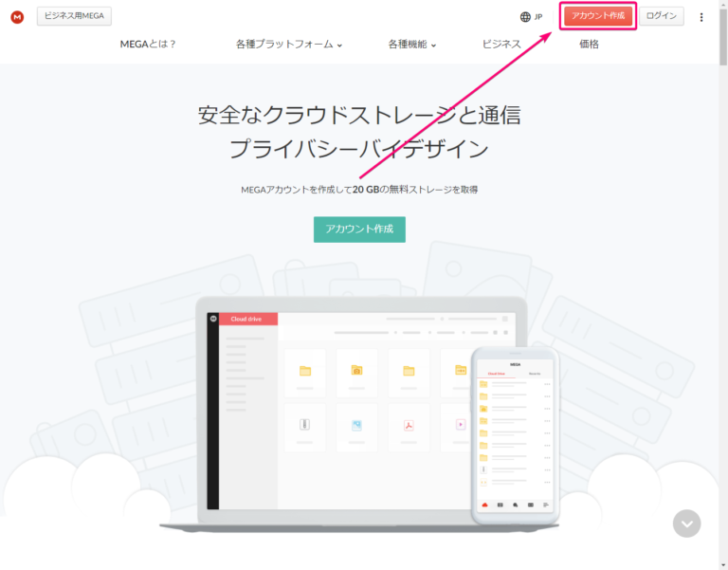Go to the ビジネス menu item
This screenshot has height=570, width=728.
tap(501, 45)
